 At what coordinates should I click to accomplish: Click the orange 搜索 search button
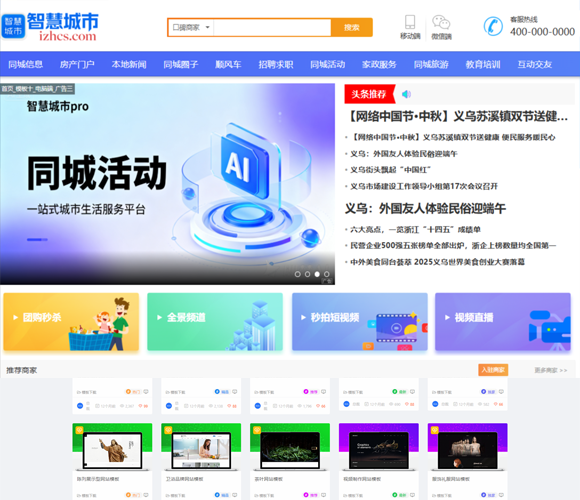tap(351, 27)
